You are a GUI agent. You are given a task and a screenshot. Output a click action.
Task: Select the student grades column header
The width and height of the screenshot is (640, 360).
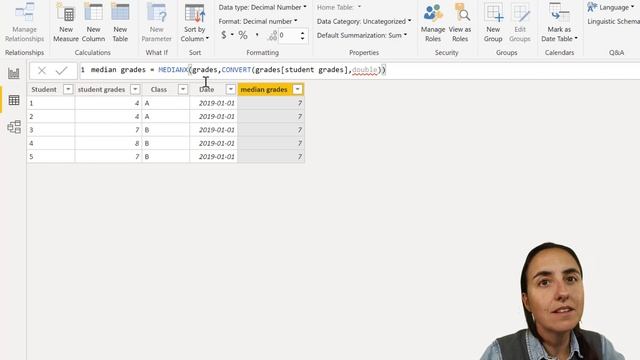click(x=101, y=89)
